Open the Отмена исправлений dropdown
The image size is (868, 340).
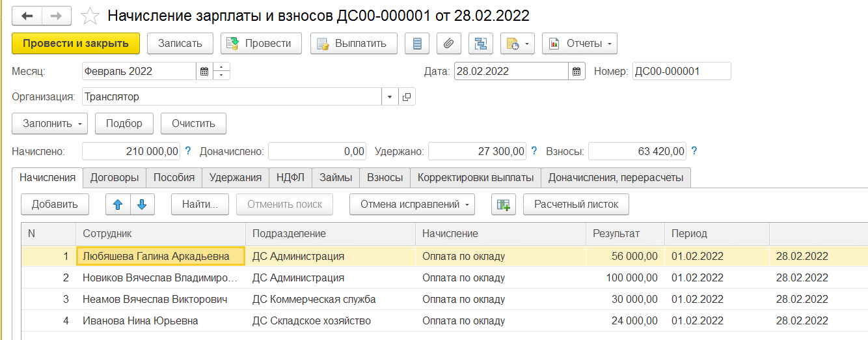pyautogui.click(x=412, y=205)
